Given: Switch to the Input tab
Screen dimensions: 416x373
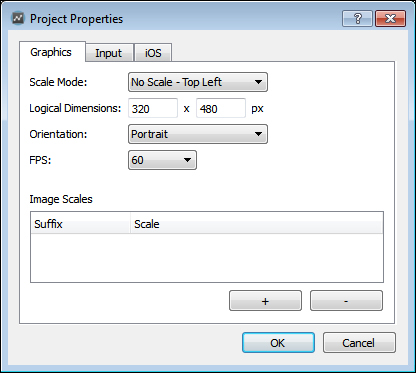Looking at the screenshot, I should click(109, 53).
